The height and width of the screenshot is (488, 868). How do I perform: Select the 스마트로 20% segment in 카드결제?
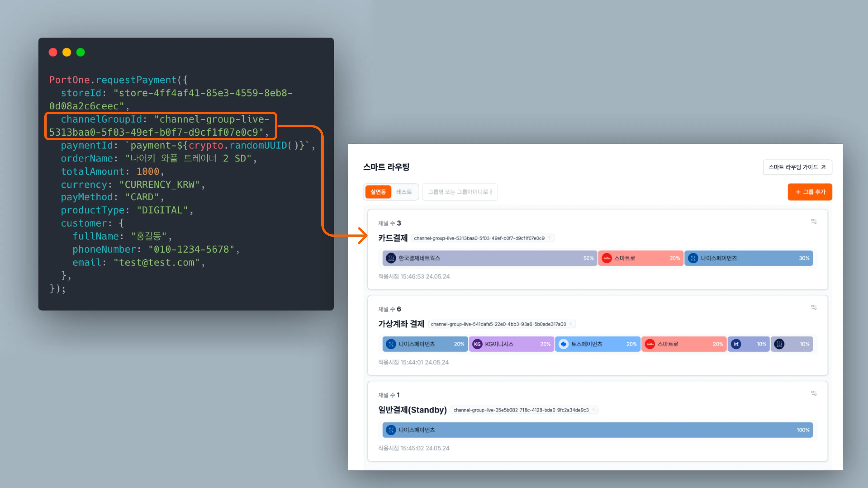tap(640, 258)
